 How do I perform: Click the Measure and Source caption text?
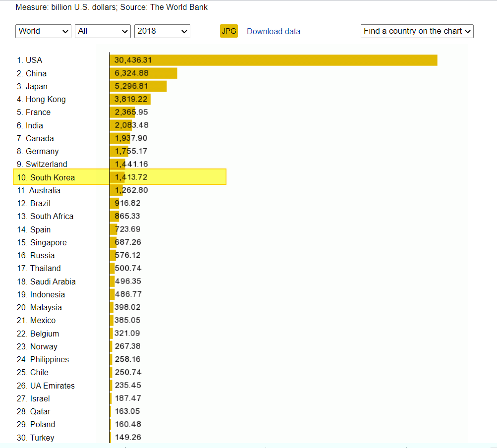111,7
